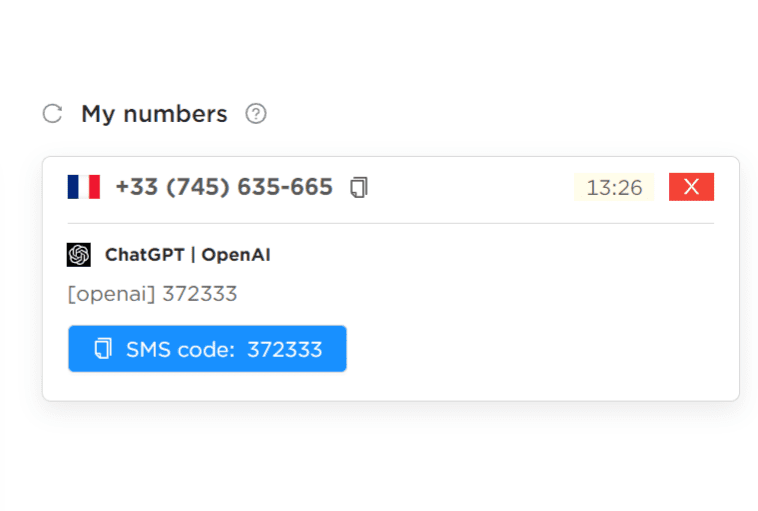The height and width of the screenshot is (511, 758).
Task: Click the 372333 digits on the blue button
Action: (285, 350)
